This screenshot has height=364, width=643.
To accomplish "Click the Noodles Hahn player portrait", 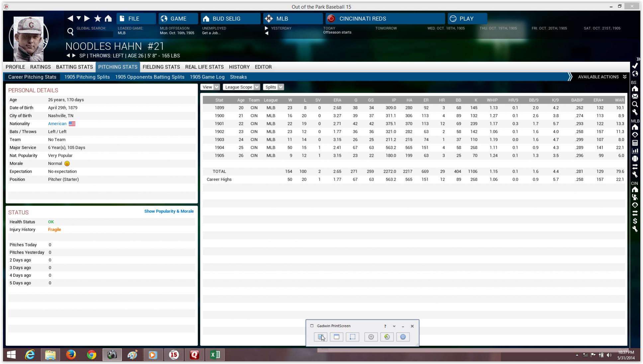I will (x=29, y=38).
